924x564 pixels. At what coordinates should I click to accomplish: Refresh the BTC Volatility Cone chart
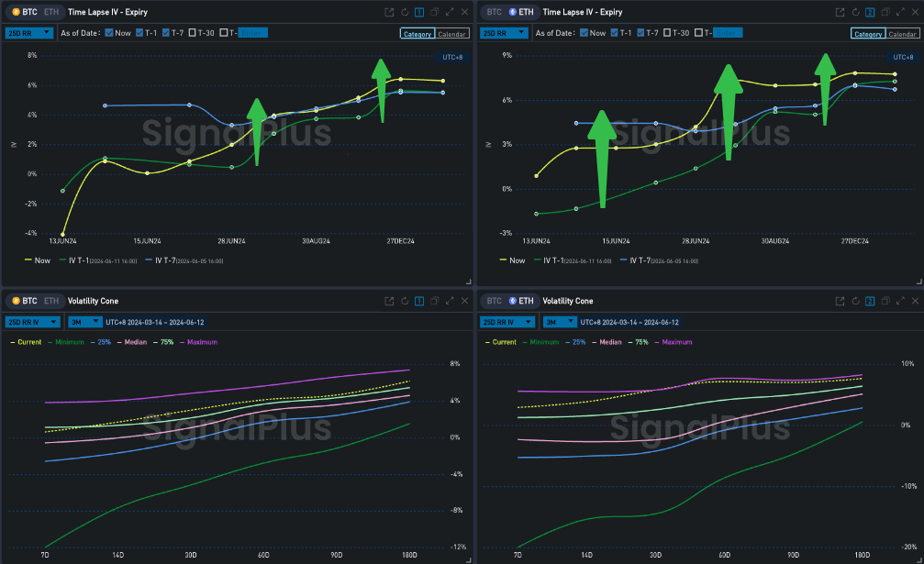(x=404, y=301)
